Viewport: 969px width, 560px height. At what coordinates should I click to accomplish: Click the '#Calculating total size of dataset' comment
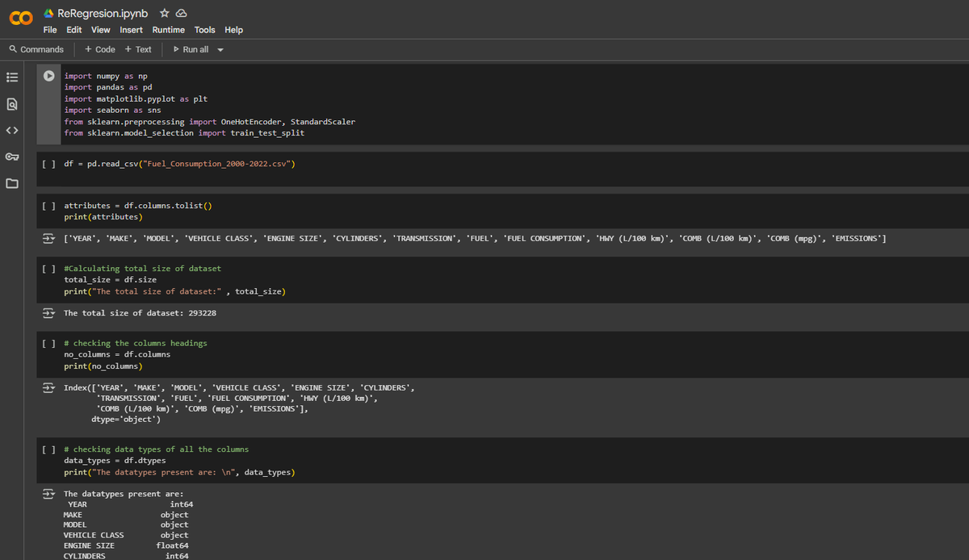142,268
